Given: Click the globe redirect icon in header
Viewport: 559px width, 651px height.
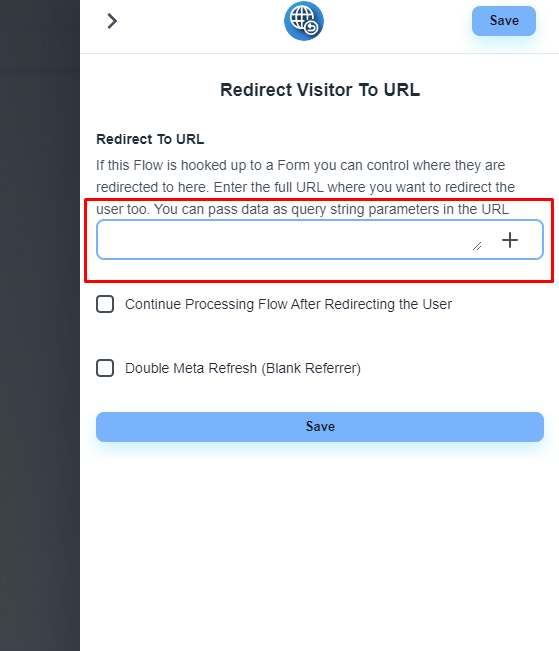Looking at the screenshot, I should tap(304, 21).
